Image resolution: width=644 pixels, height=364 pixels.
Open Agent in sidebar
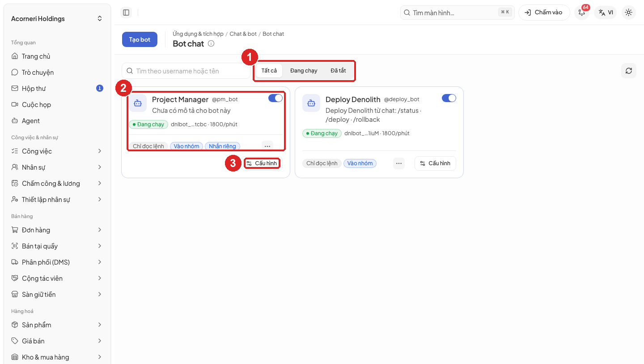click(57, 121)
